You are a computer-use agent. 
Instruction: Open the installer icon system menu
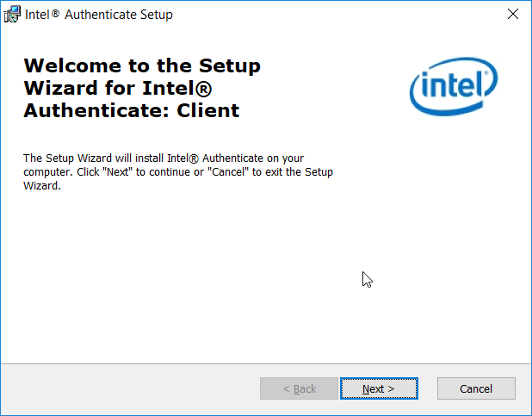(12, 15)
